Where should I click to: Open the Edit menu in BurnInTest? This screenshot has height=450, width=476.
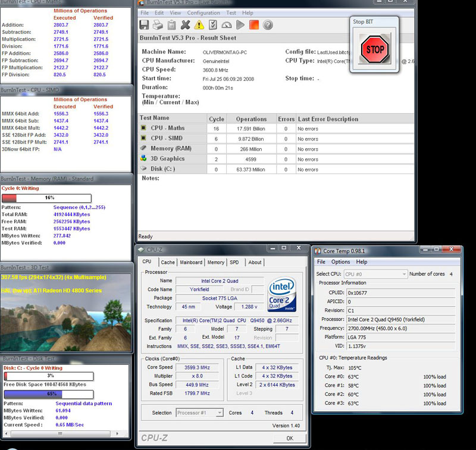click(x=159, y=12)
